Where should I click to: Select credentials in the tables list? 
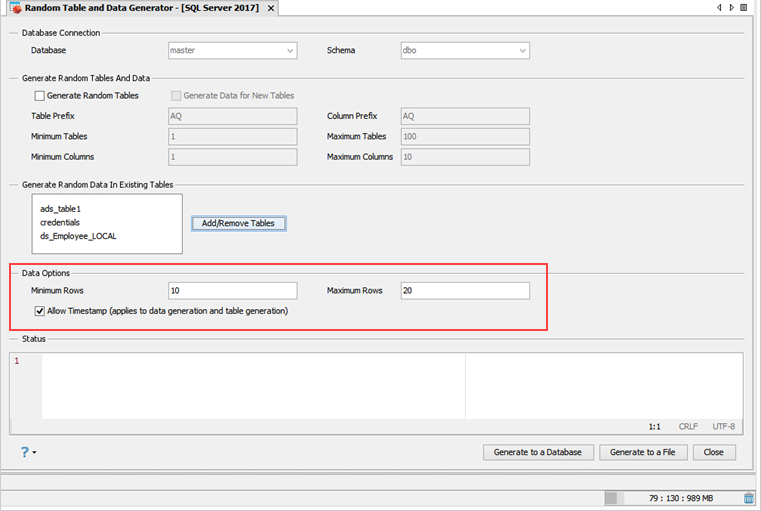point(60,223)
